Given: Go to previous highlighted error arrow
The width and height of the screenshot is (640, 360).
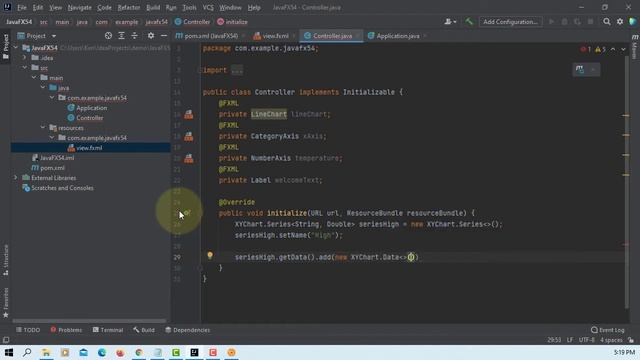Looking at the screenshot, I should click(613, 49).
